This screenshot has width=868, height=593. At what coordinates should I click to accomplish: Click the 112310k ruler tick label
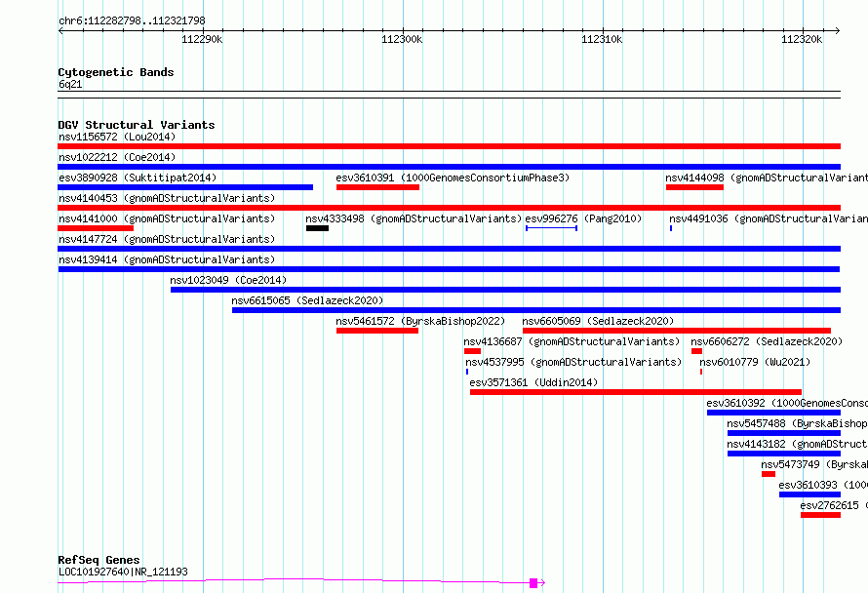(x=602, y=39)
